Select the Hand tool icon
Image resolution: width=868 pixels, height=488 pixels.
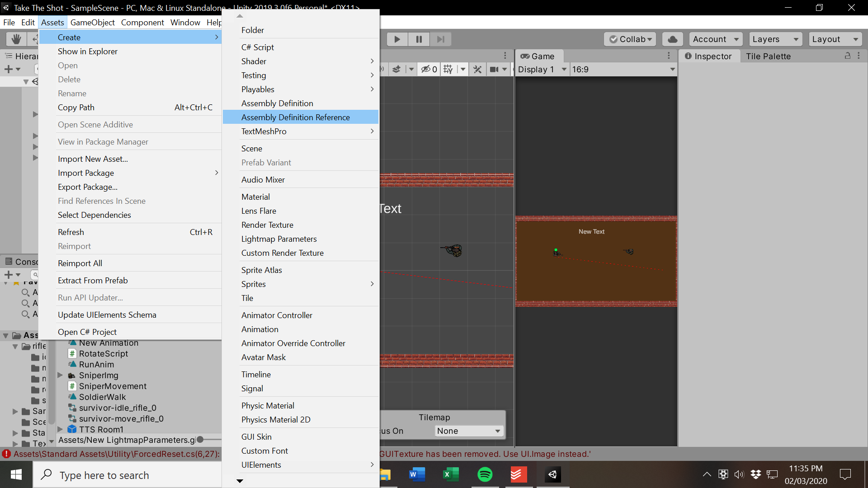[x=16, y=39]
